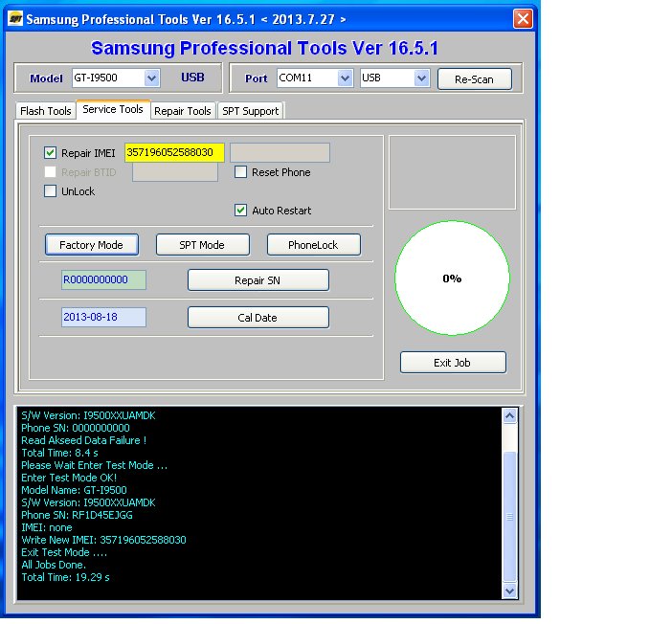Toggle the Repair BTID checkbox
The width and height of the screenshot is (672, 624).
(x=50, y=172)
